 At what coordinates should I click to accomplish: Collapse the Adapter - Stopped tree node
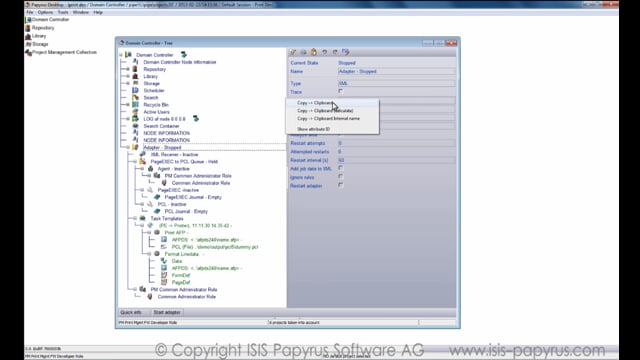click(x=128, y=147)
